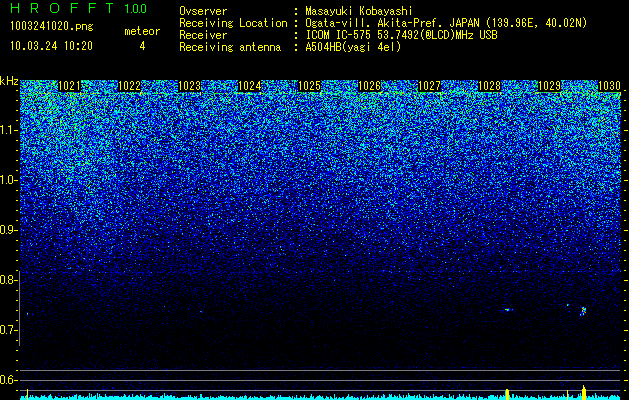Image resolution: width=629 pixels, height=400 pixels.
Task: Click the 1027 time marker
Action: (429, 86)
